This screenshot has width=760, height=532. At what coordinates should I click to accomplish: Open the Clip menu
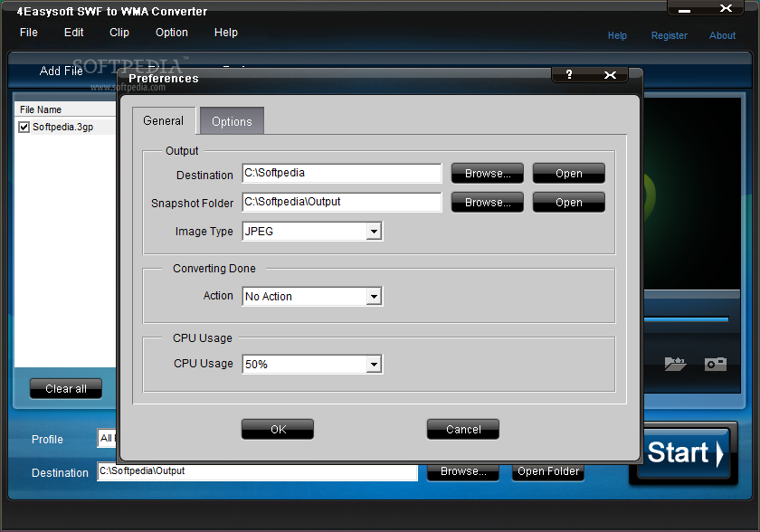point(119,33)
